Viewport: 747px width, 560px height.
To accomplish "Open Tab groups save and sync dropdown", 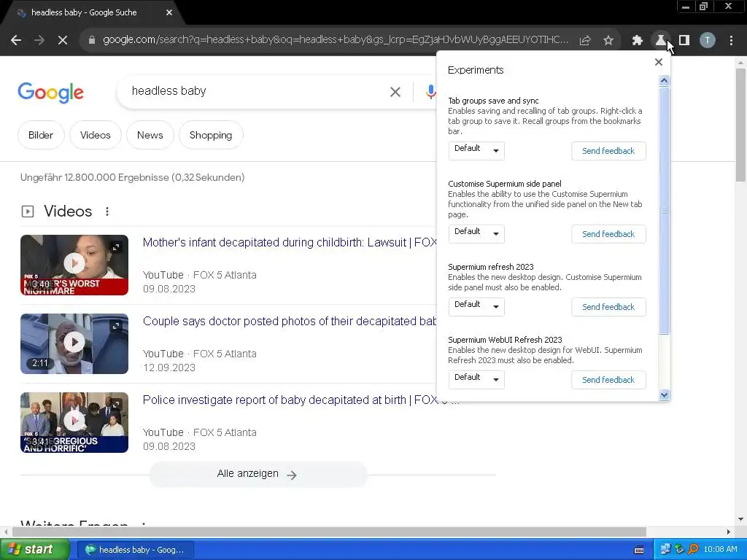I will coord(476,150).
